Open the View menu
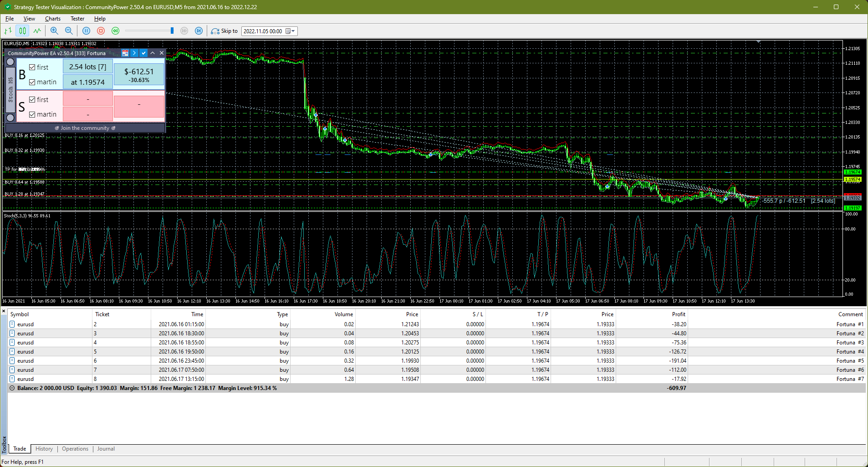Image resolution: width=868 pixels, height=467 pixels. tap(29, 19)
